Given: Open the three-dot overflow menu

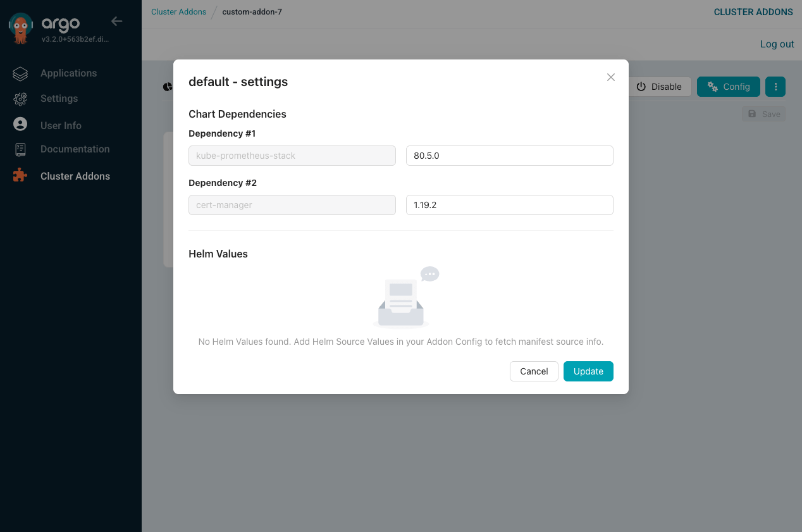Looking at the screenshot, I should point(775,87).
